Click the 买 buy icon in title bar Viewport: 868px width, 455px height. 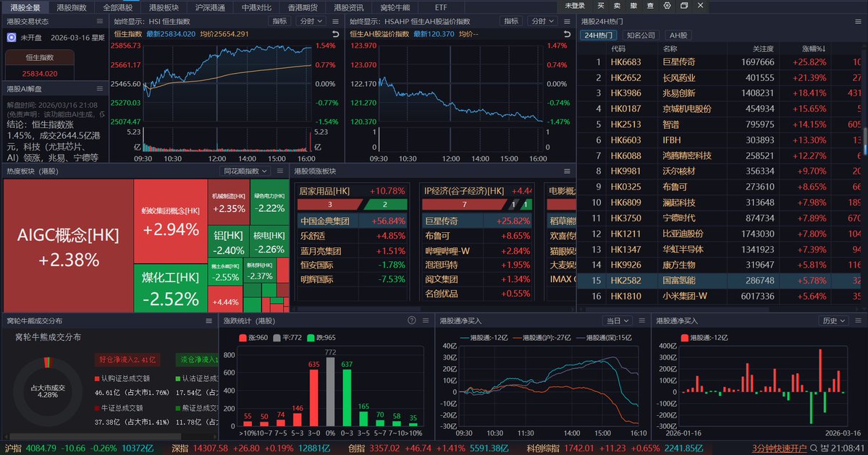pos(601,6)
